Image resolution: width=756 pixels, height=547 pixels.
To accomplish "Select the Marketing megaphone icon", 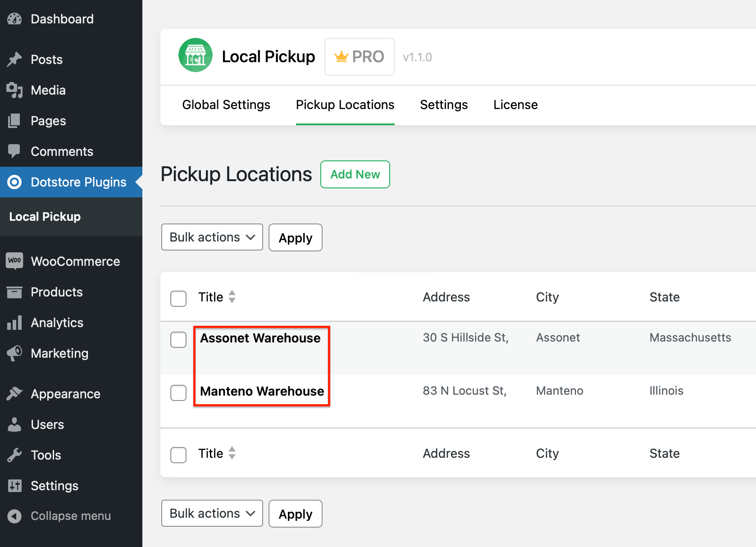I will (15, 353).
